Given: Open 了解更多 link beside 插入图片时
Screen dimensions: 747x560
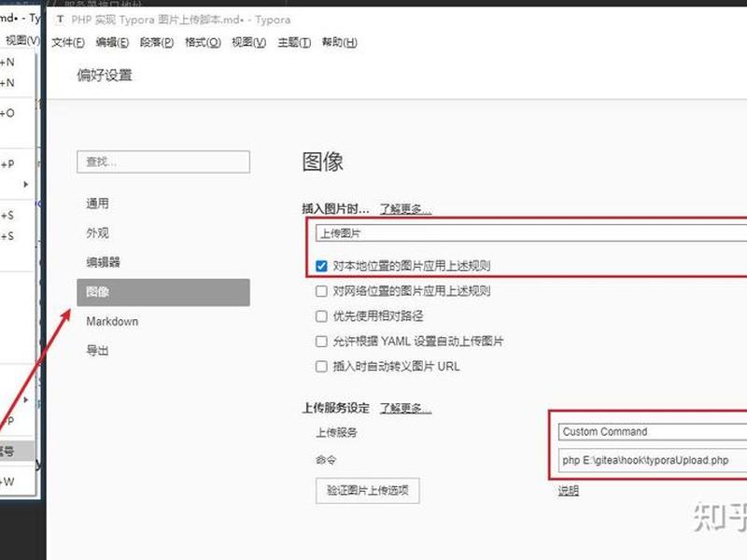Looking at the screenshot, I should 405,209.
